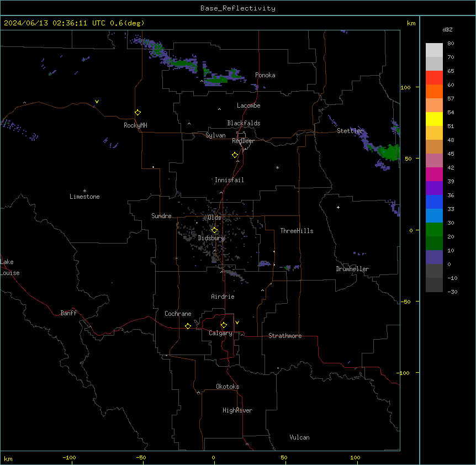Click the Calgary city label
Image resolution: width=476 pixels, height=465 pixels.
220,333
